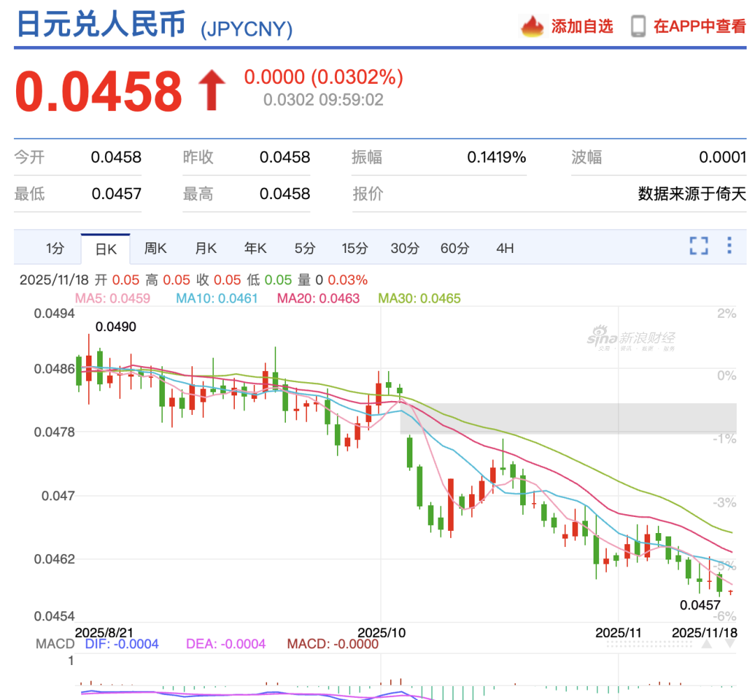Open the 15分 interval tab
The image size is (755, 700).
354,248
